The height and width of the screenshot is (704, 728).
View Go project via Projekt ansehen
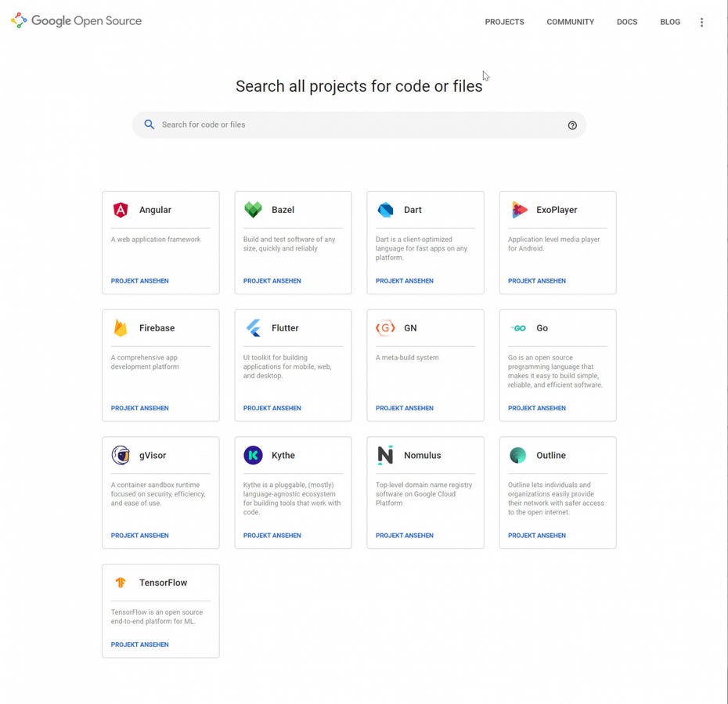click(537, 408)
